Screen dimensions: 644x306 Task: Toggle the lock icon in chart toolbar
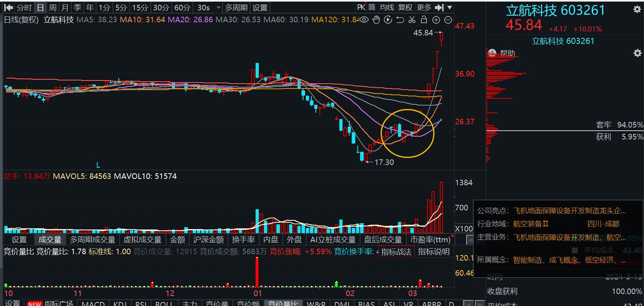[x=424, y=20]
